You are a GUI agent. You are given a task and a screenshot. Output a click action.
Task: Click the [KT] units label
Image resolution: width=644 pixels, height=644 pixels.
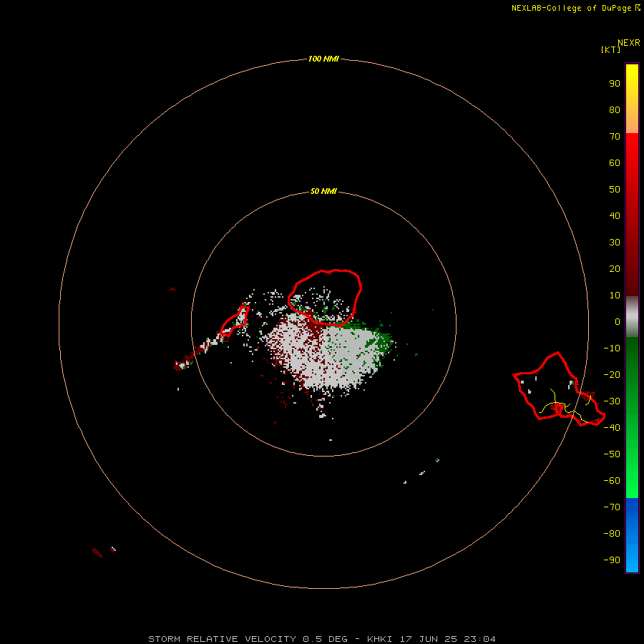point(610,49)
